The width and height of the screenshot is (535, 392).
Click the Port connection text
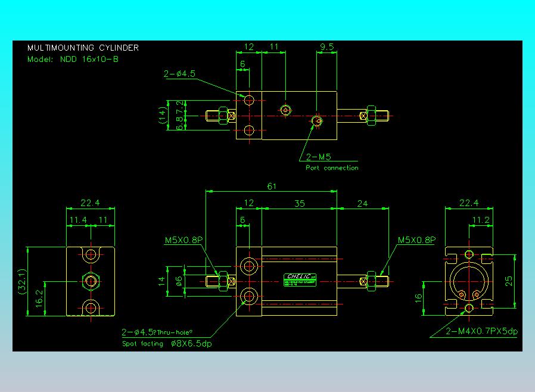click(332, 168)
